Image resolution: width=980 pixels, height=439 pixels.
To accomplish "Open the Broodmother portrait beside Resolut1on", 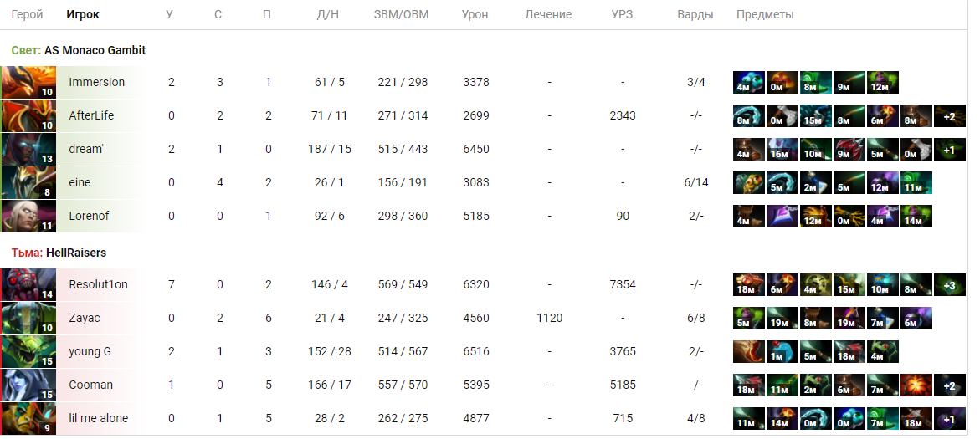I will (x=28, y=285).
